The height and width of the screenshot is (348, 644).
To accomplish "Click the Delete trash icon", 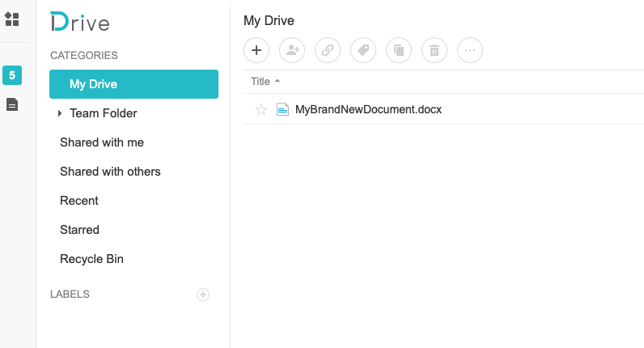I will (x=434, y=50).
